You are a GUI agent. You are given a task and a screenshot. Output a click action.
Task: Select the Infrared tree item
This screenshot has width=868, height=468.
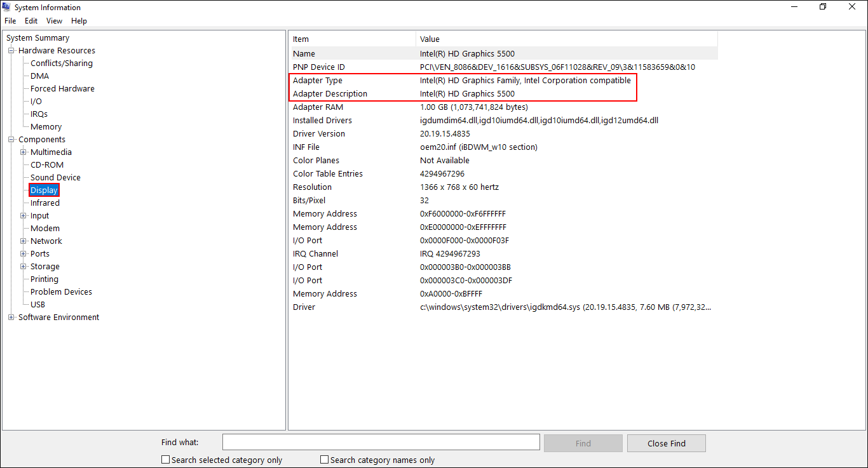pos(45,203)
